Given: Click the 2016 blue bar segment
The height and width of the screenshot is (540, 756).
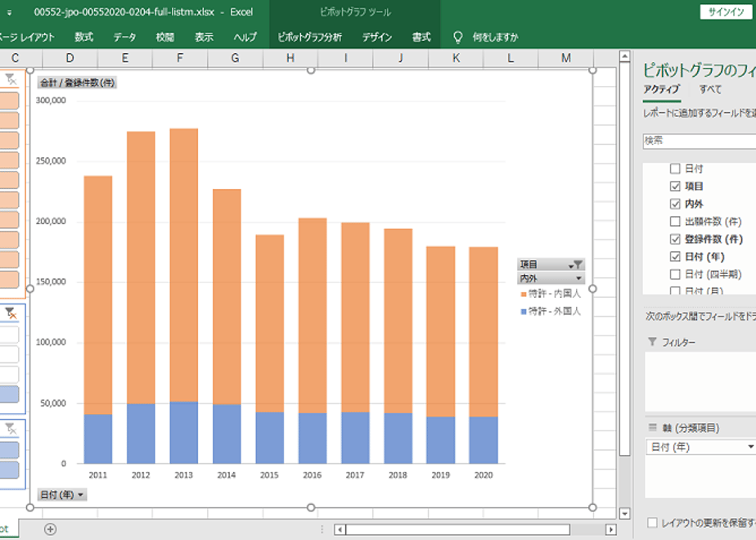Looking at the screenshot, I should (313, 439).
